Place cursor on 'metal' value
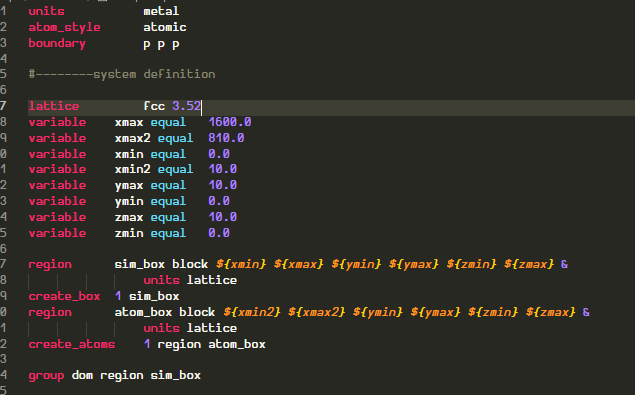The height and width of the screenshot is (395, 635). point(161,11)
